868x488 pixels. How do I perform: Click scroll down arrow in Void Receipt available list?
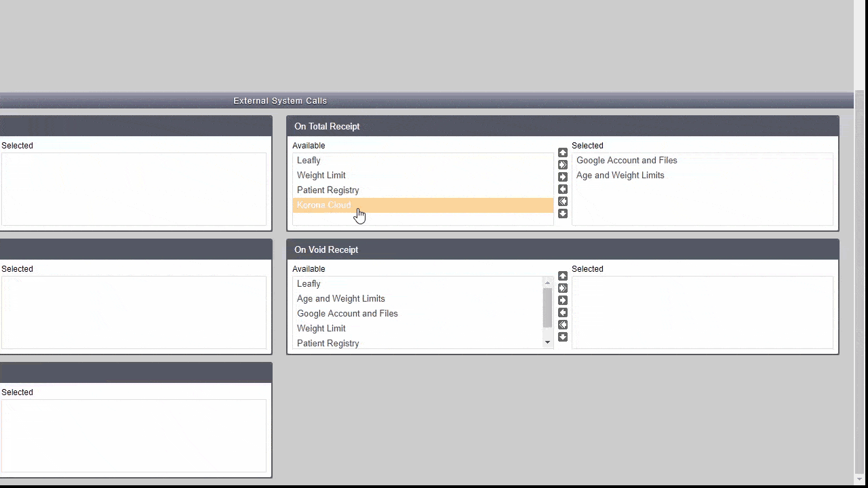pos(548,343)
